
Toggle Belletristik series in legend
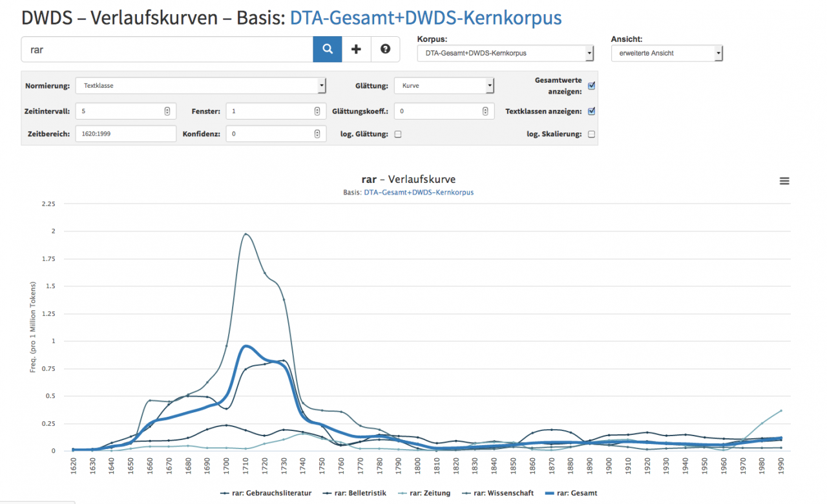353,493
